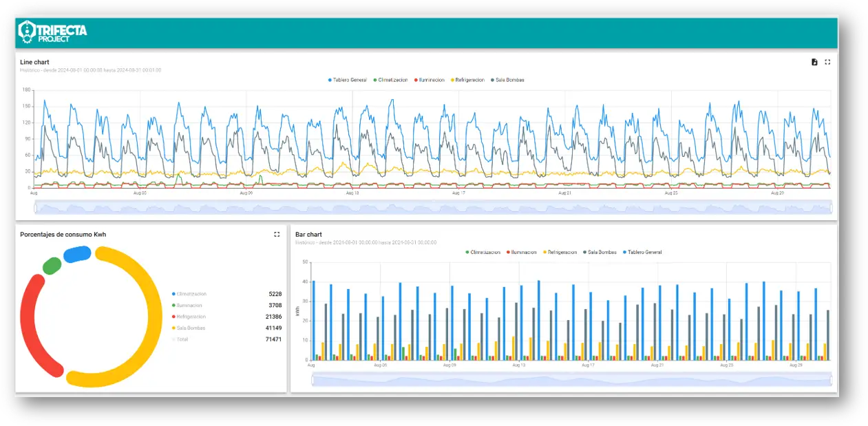Toggle Refrigeracion series in Bar chart legend

[560, 252]
